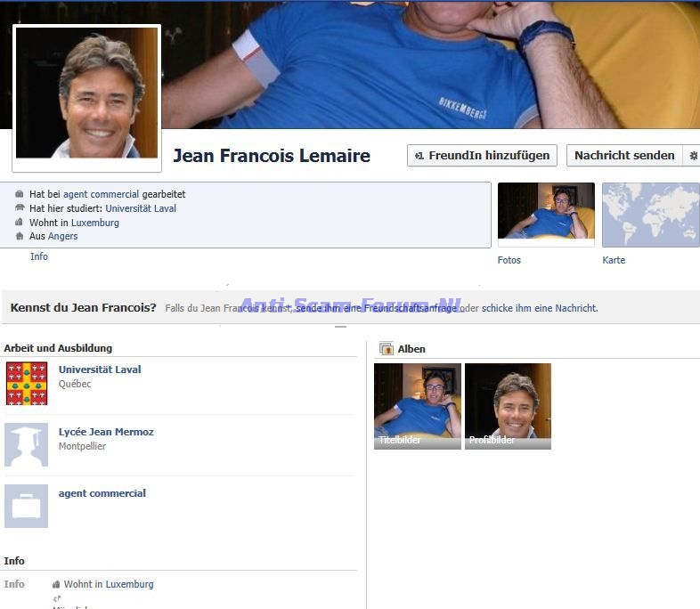The height and width of the screenshot is (609, 700).
Task: Click the Universität Laval crest icon
Action: (x=26, y=384)
